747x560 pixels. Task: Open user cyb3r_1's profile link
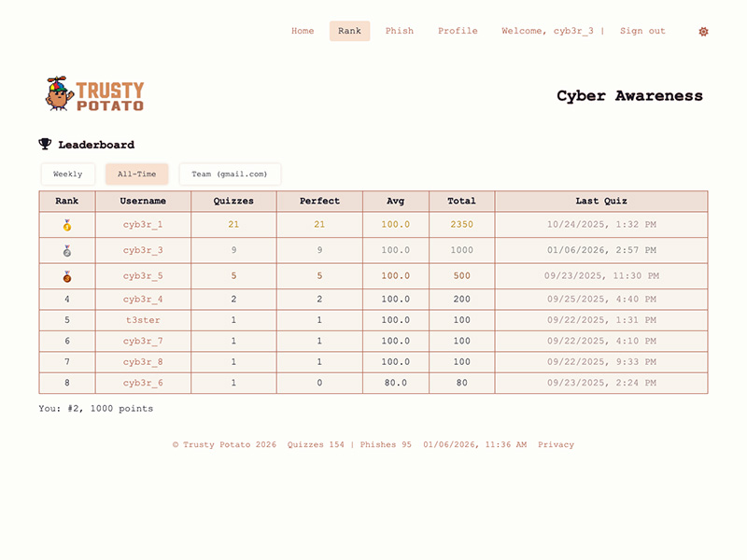143,225
